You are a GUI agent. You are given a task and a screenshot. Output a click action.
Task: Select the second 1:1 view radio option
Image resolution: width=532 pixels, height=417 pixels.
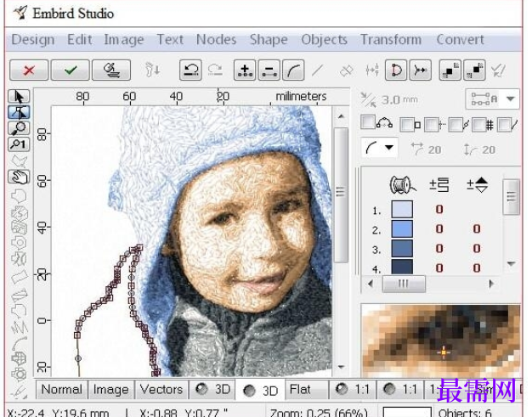389,389
